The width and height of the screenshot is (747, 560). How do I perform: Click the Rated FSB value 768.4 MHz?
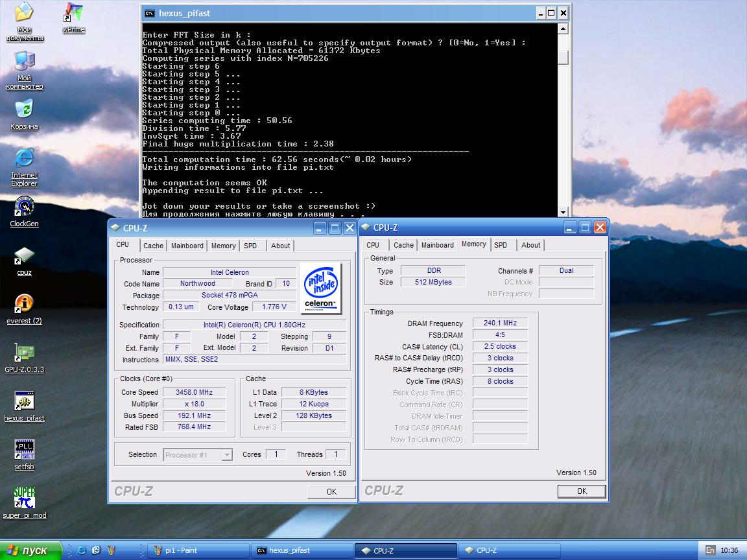tap(194, 426)
